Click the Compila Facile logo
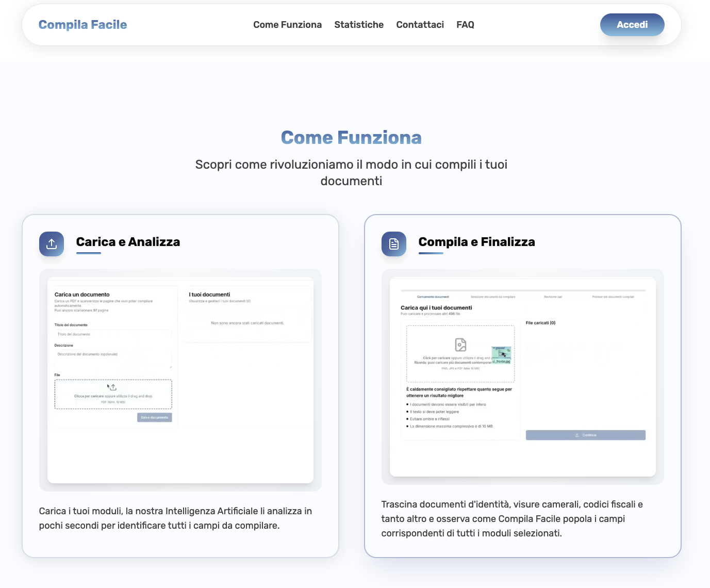Screen dimensions: 710x588 coord(82,25)
